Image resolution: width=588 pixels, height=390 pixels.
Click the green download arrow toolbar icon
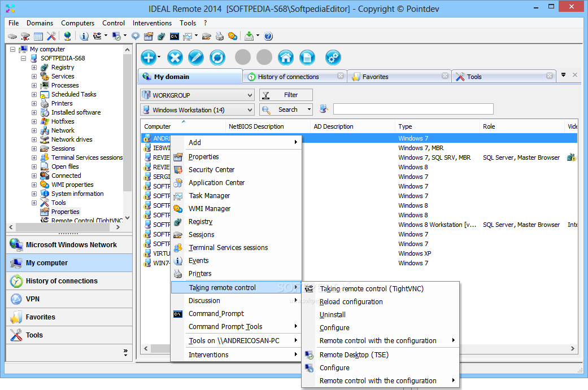tap(249, 36)
